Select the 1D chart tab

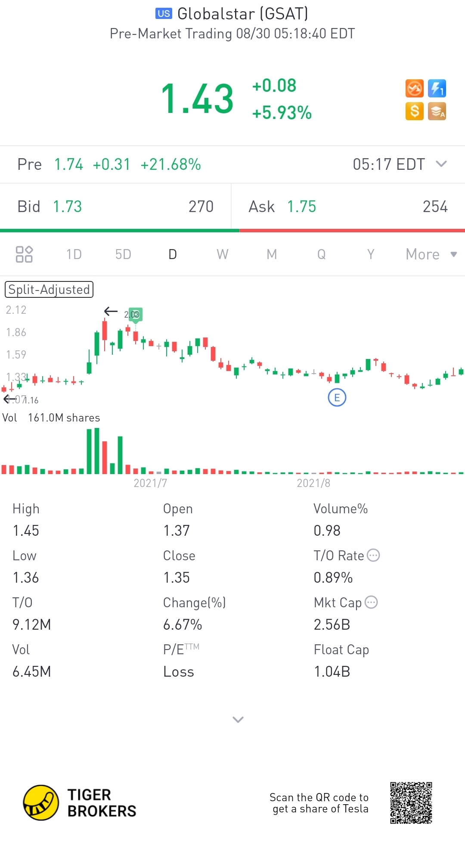(74, 254)
